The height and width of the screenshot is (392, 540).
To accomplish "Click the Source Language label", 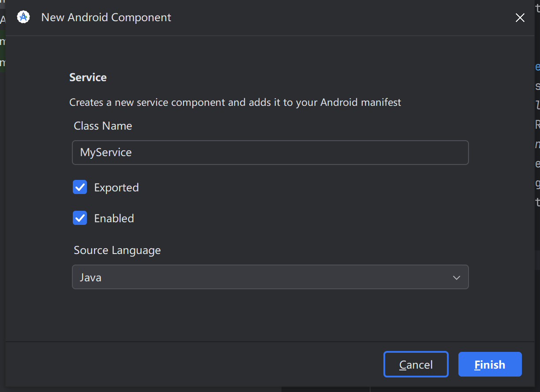I will [x=117, y=250].
